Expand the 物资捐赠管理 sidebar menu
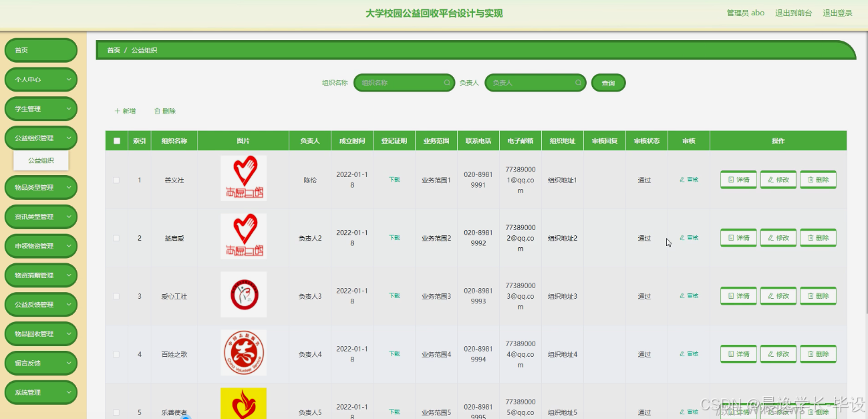 click(x=41, y=275)
